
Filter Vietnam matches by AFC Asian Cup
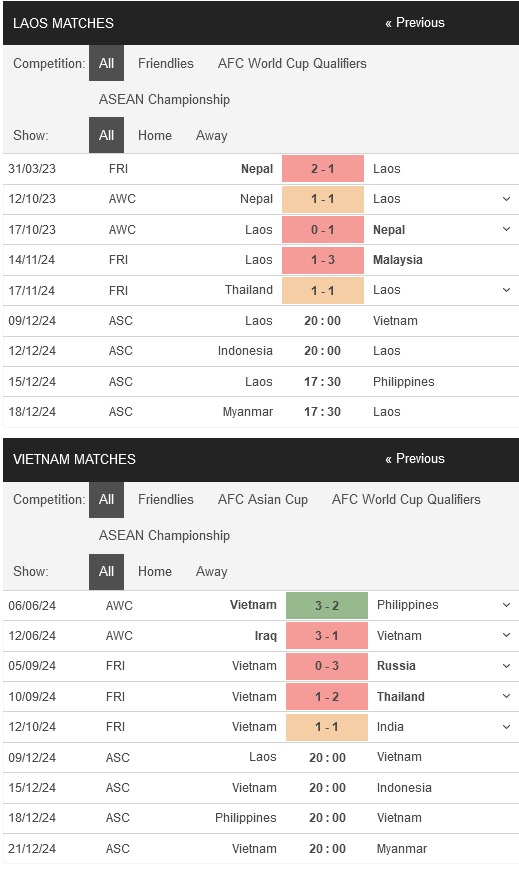tap(263, 499)
